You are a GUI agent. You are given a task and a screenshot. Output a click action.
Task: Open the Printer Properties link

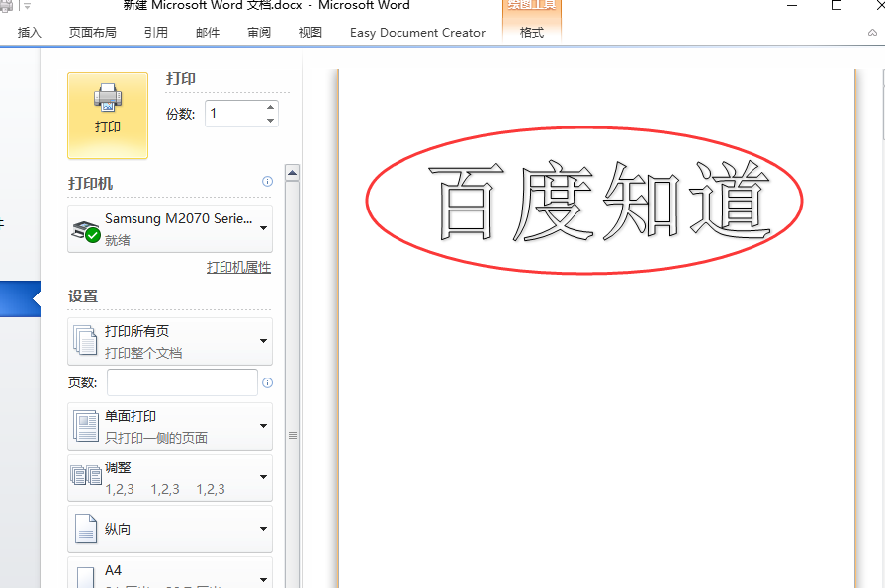point(238,267)
